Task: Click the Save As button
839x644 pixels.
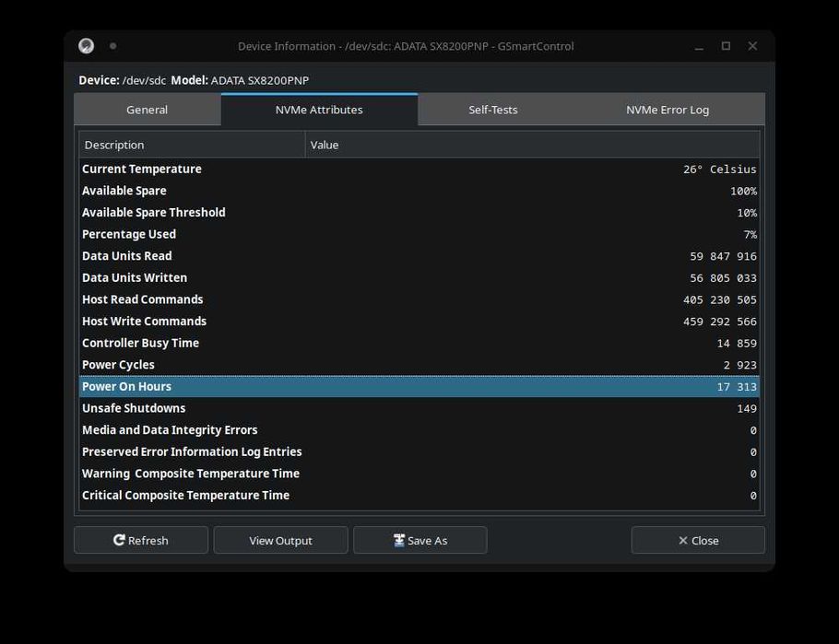Action: (420, 540)
